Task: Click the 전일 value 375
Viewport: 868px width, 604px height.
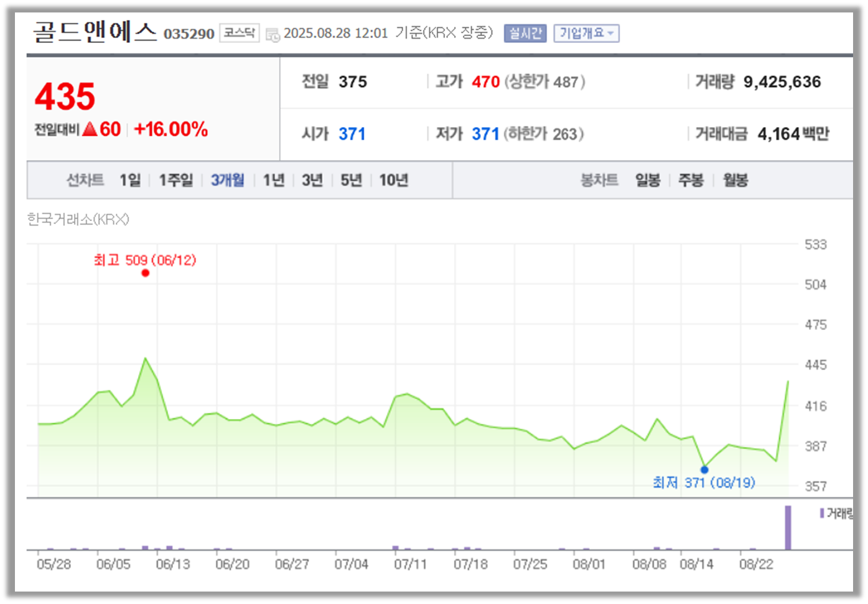Action: pyautogui.click(x=353, y=82)
